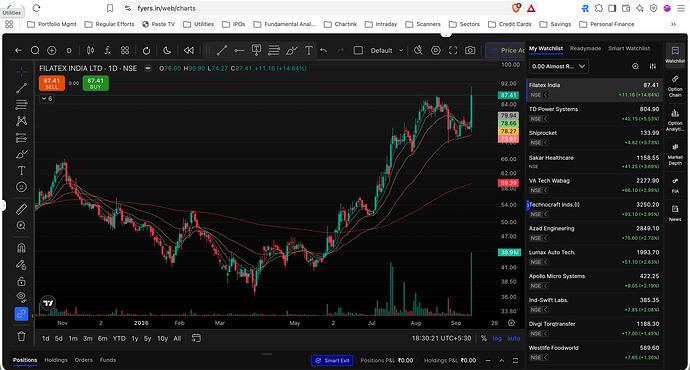This screenshot has height=370, width=690.
Task: Open the go-to-date calendar icon
Action: point(196,338)
